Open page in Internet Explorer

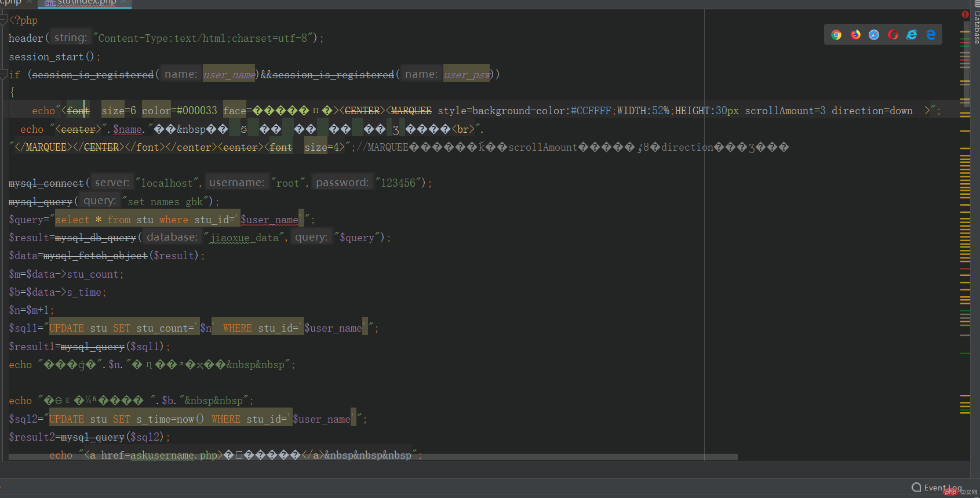pyautogui.click(x=912, y=35)
